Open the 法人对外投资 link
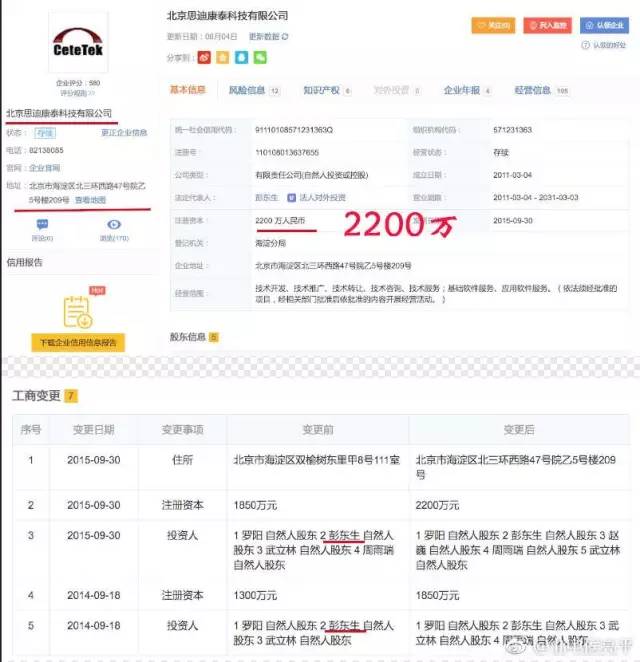Image resolution: width=640 pixels, height=662 pixels. tap(323, 198)
